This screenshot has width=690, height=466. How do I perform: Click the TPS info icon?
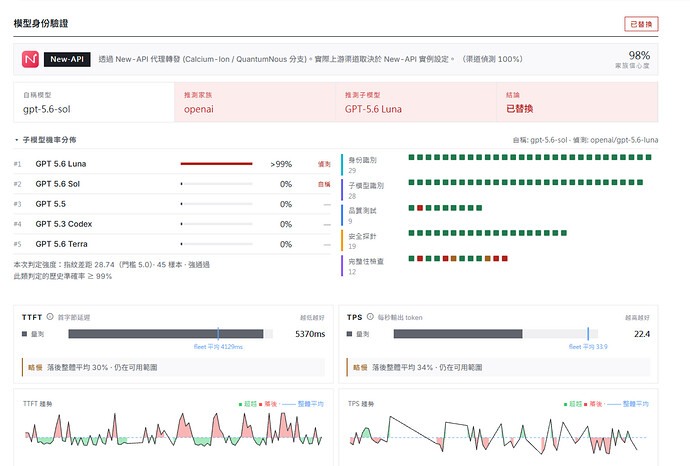click(370, 317)
